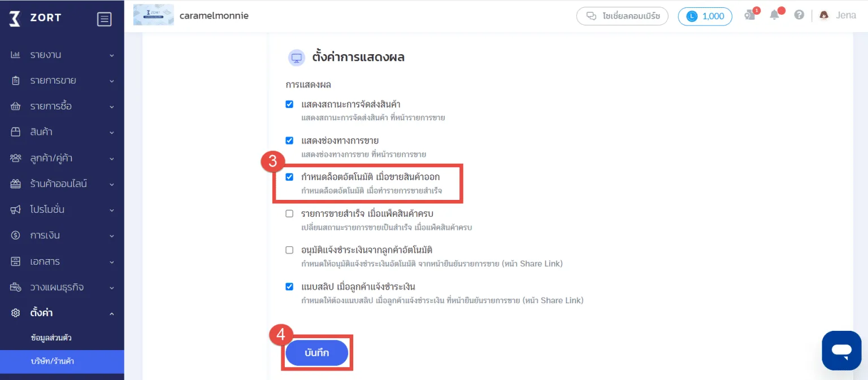Expand the รายงาน sidebar menu
868x380 pixels.
point(62,55)
